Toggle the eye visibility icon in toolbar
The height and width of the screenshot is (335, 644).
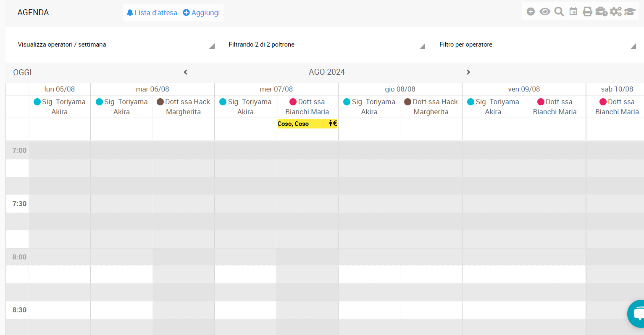click(545, 12)
